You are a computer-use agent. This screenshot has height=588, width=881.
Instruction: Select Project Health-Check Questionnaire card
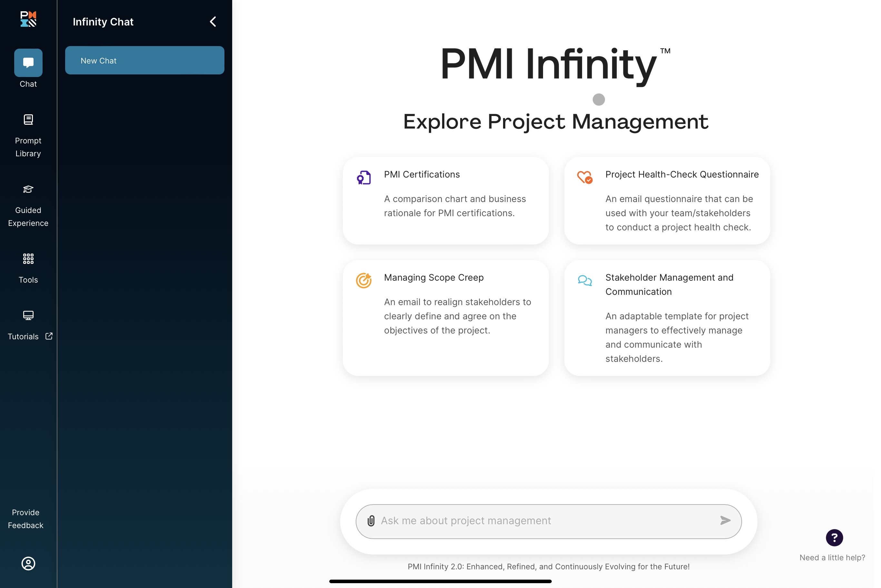click(667, 201)
